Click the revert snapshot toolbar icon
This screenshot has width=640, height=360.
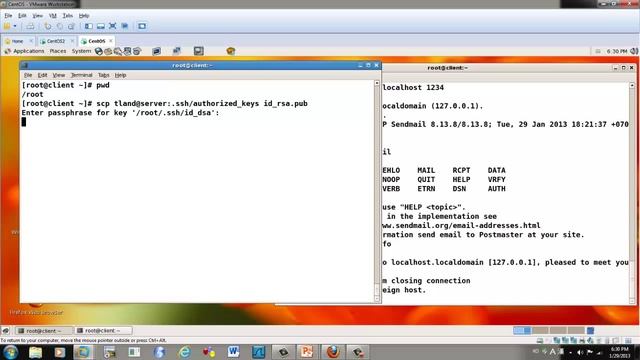click(x=60, y=26)
